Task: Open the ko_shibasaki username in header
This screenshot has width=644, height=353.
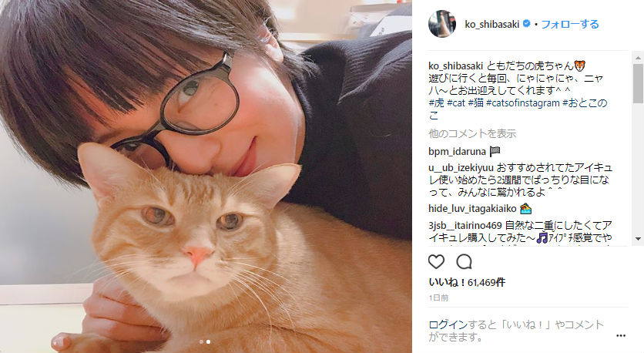Action: pos(492,24)
